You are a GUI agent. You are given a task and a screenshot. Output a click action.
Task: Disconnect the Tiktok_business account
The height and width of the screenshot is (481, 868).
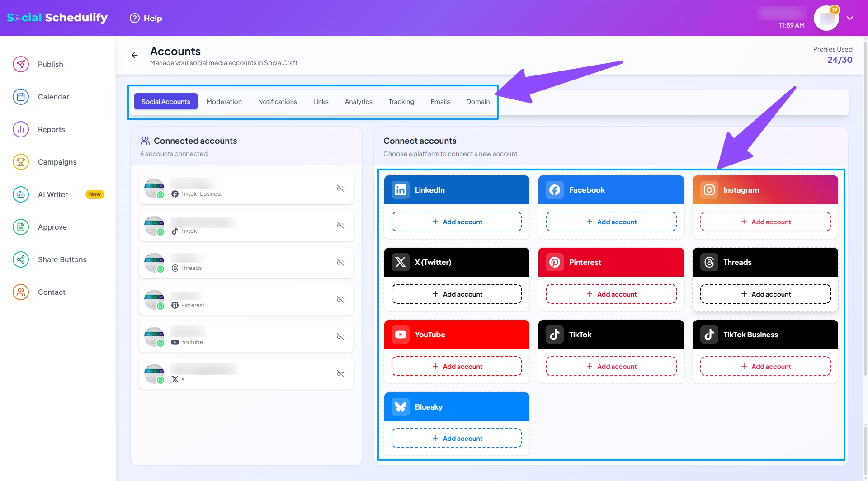point(341,189)
